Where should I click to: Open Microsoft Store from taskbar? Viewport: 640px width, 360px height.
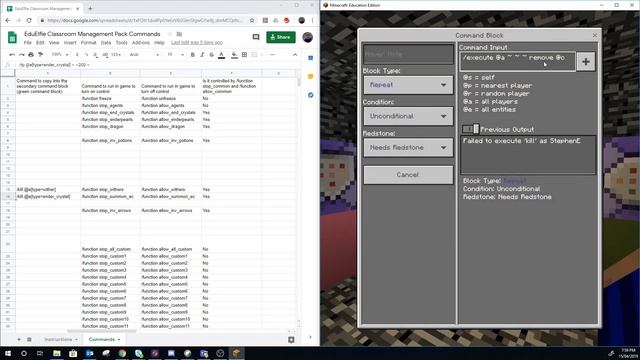tap(73, 353)
